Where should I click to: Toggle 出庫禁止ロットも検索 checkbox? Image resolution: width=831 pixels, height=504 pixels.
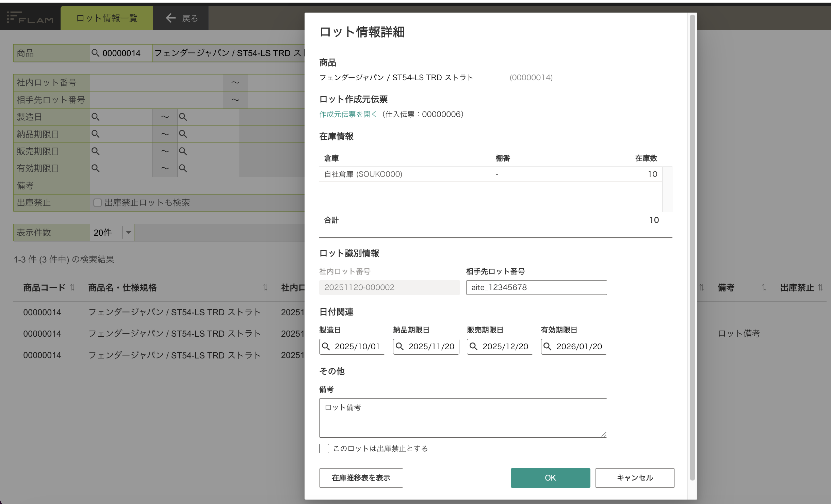(x=98, y=203)
